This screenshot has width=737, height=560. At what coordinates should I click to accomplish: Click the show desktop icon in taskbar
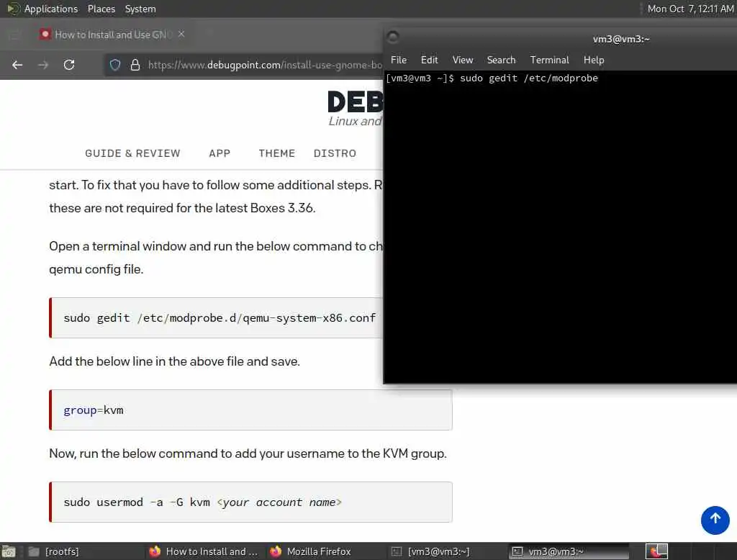(9, 551)
